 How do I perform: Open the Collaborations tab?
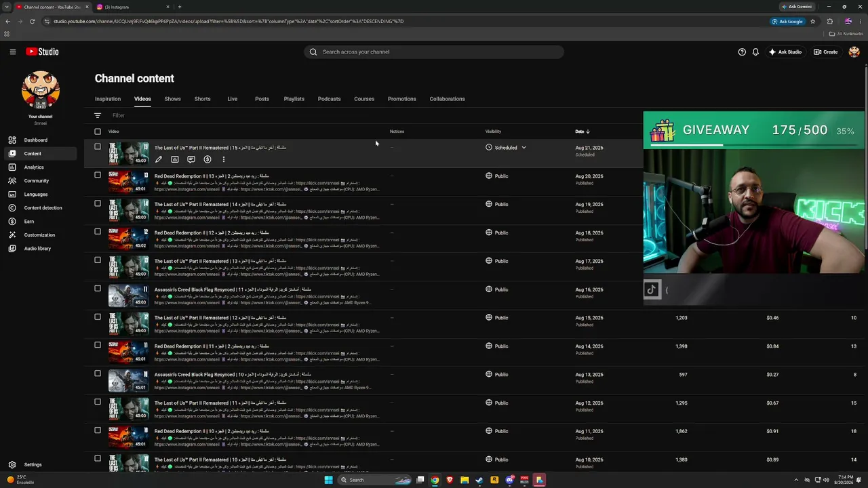[x=447, y=99]
